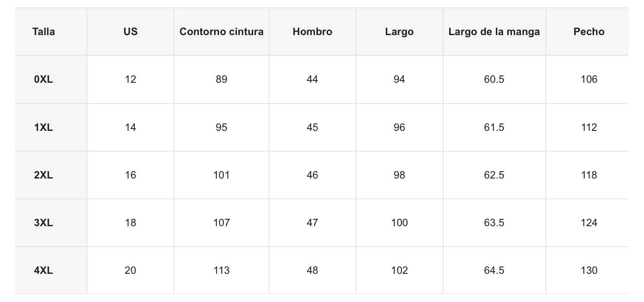Screen dimensions: 644x302
Task: Select Largo de la manga header
Action: point(494,32)
